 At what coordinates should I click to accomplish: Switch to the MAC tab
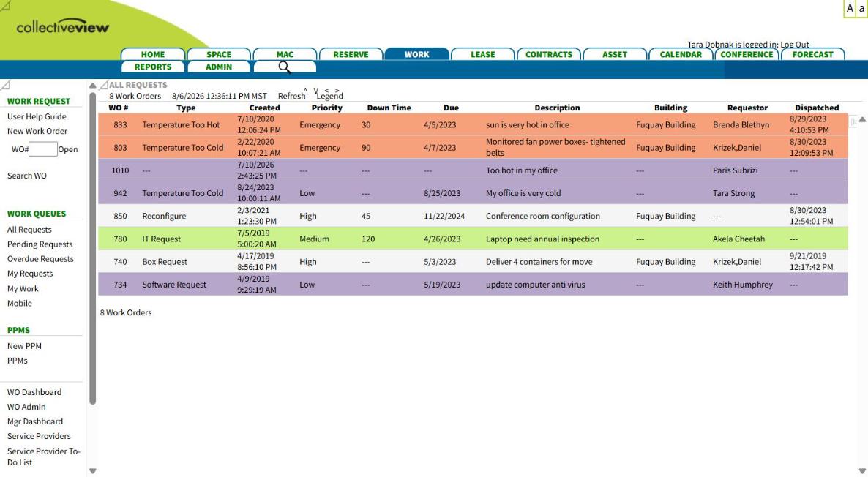click(285, 54)
